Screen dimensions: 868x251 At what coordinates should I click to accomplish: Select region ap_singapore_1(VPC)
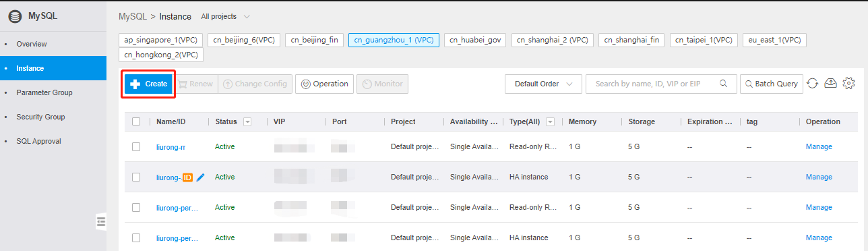(161, 40)
